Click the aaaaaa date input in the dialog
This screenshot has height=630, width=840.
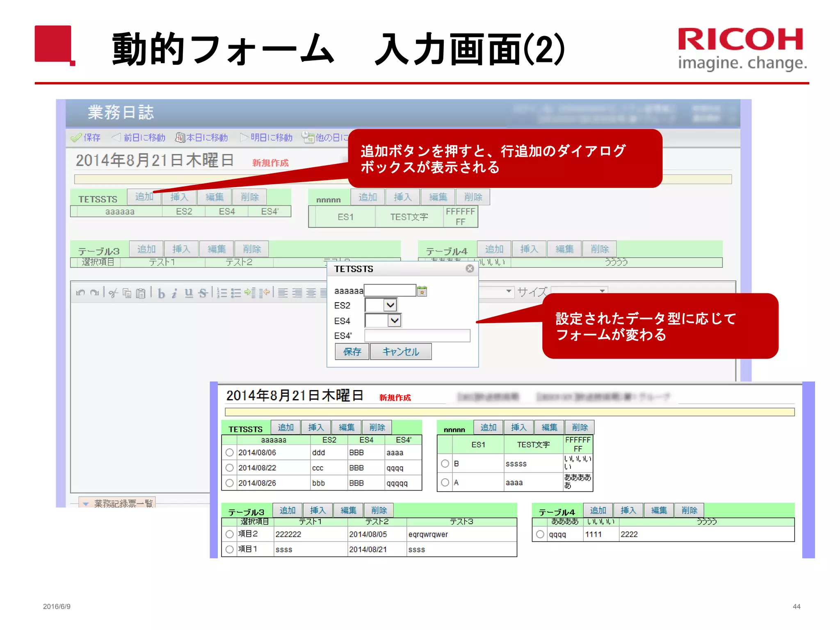pos(390,290)
